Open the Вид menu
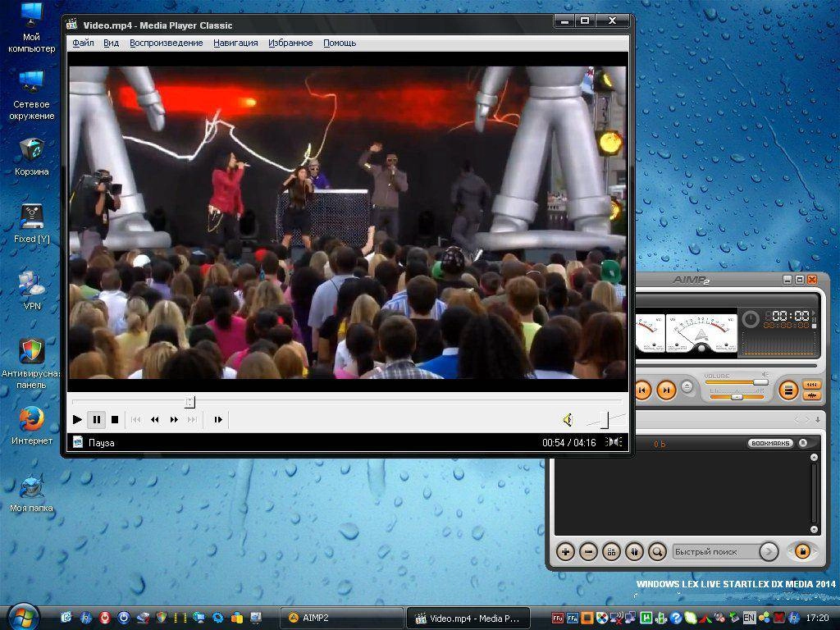This screenshot has height=630, width=840. coord(112,43)
